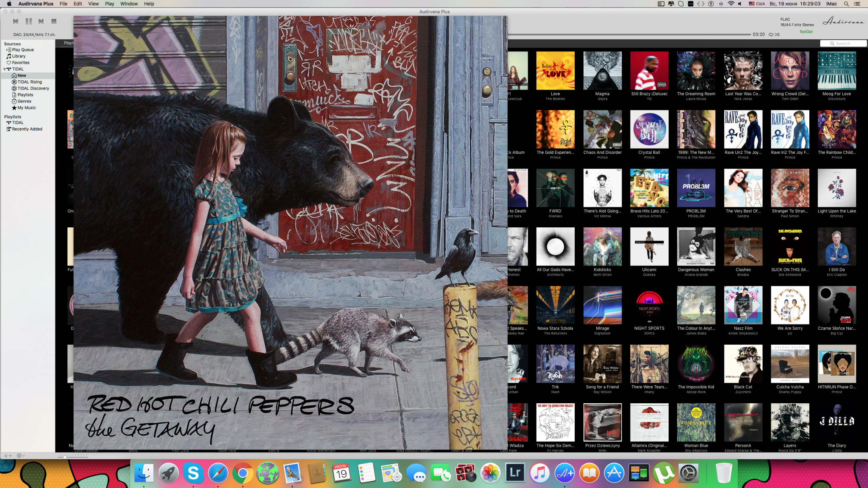The height and width of the screenshot is (488, 868).
Task: Skip to previous track
Action: click(x=16, y=21)
